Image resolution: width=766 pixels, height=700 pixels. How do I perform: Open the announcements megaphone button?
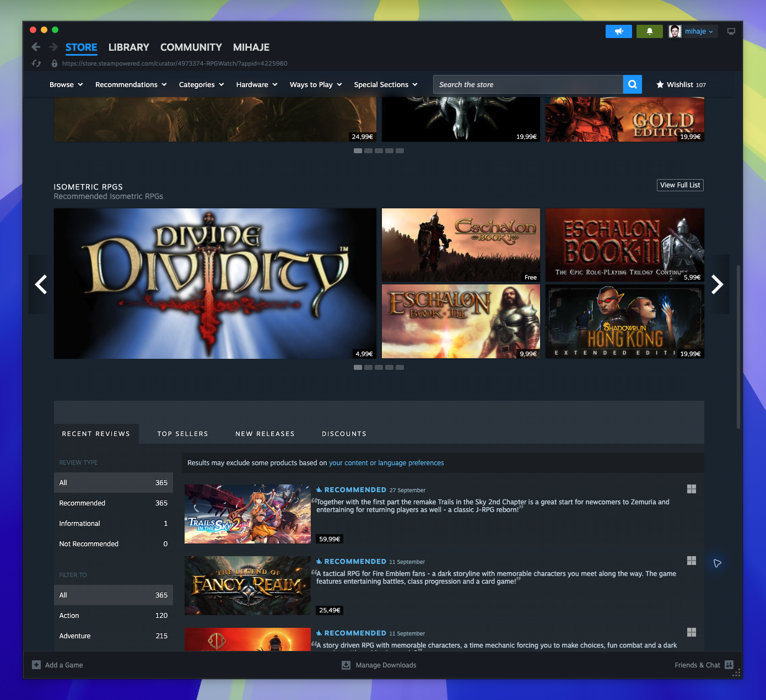pos(619,31)
